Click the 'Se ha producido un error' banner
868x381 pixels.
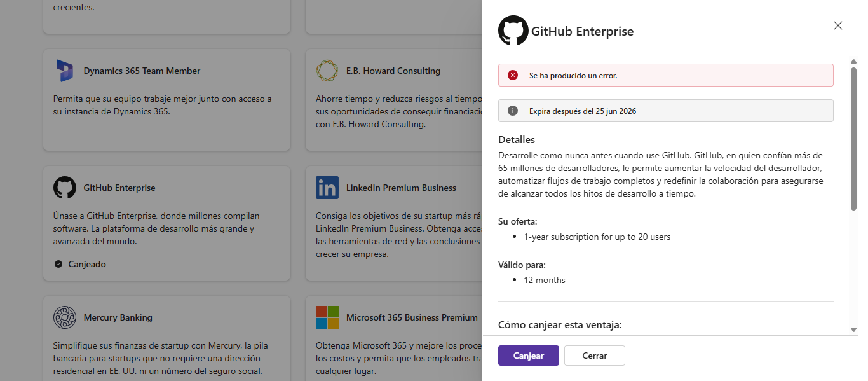[x=665, y=75]
